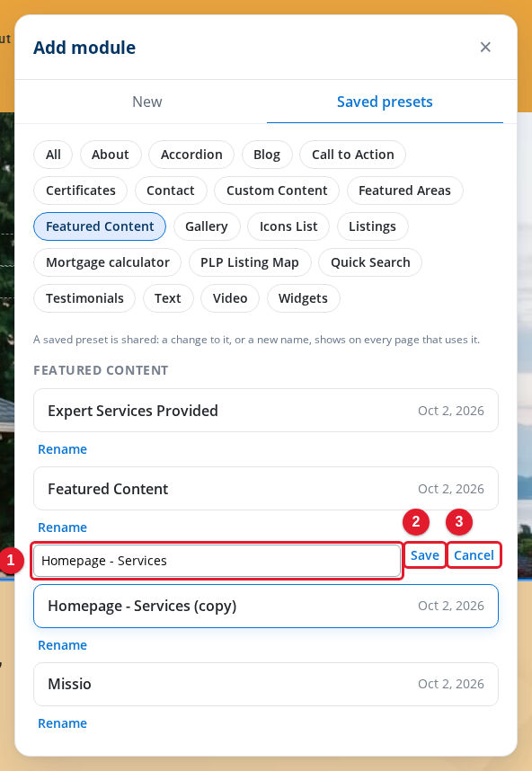The height and width of the screenshot is (771, 532).
Task: Cancel the preset rename
Action: pos(474,555)
